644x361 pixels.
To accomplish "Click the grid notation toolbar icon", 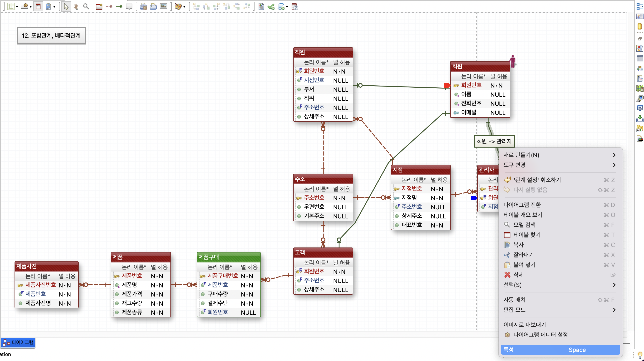I will point(11,7).
